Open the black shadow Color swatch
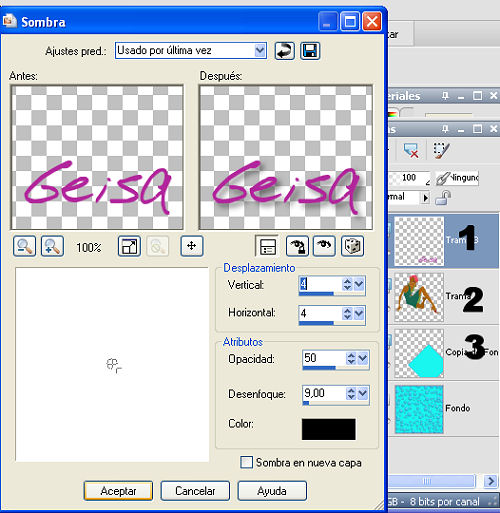 (x=329, y=429)
